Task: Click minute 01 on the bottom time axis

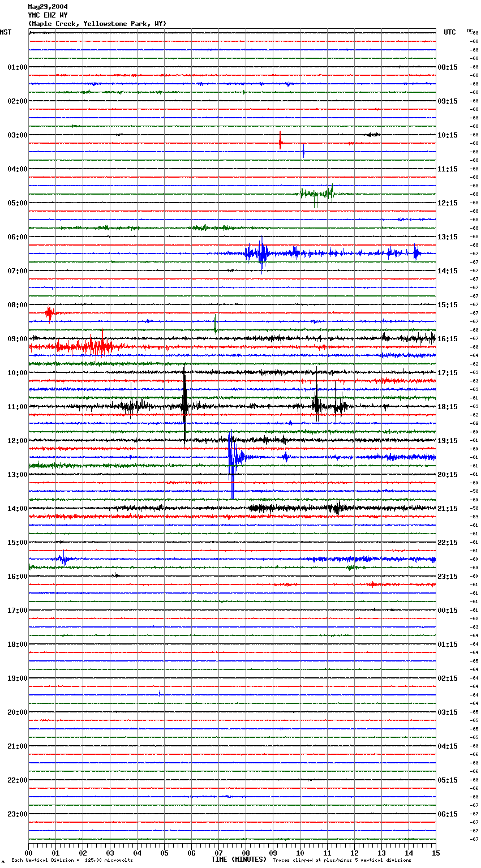Action: click(55, 852)
